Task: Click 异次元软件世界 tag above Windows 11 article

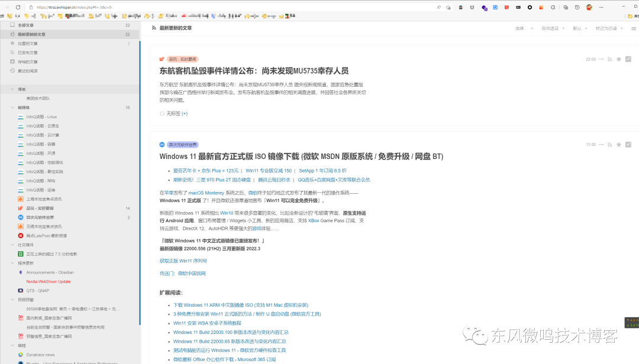Action: pyautogui.click(x=183, y=145)
